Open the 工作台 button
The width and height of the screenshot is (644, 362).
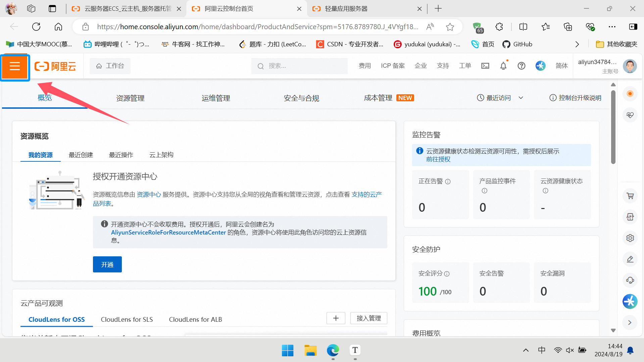pos(110,66)
